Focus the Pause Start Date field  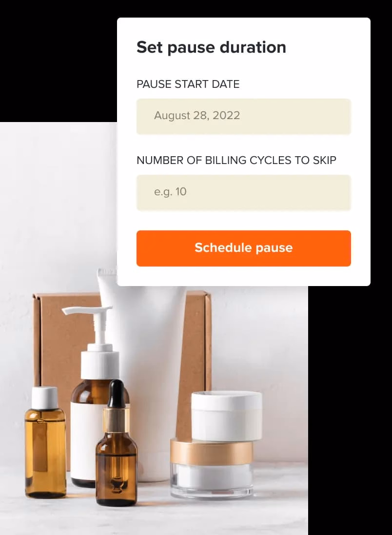(243, 116)
